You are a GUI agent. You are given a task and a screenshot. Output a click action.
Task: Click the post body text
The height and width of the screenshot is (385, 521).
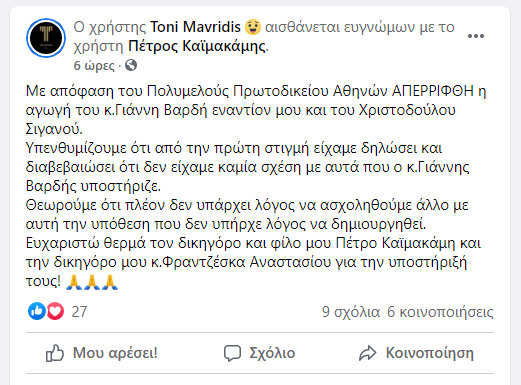[256, 186]
